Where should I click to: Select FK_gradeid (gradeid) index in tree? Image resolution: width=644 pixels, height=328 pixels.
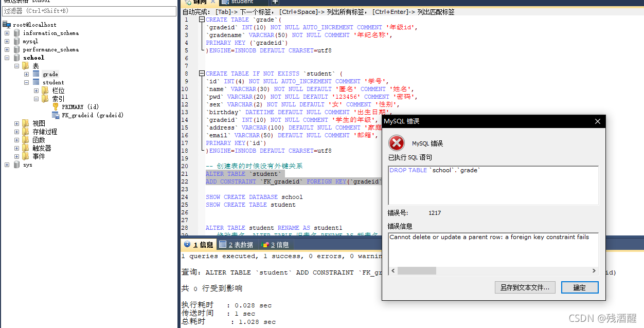point(93,115)
